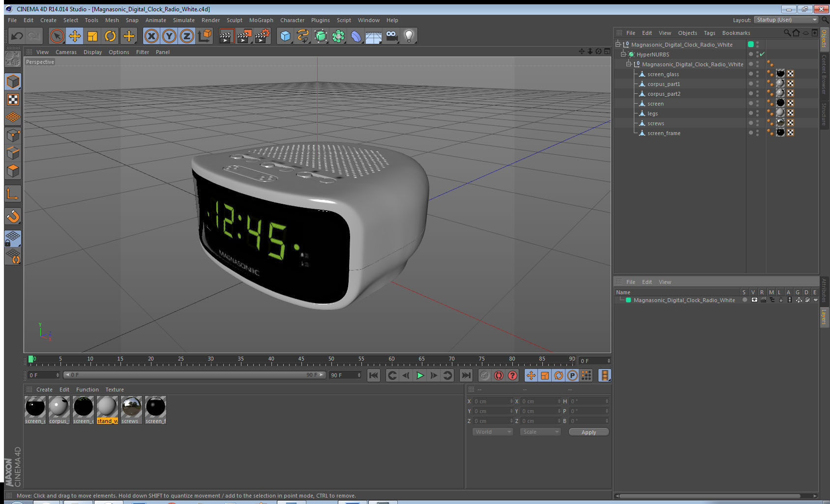Screen dimensions: 830x504
Task: Play the animation forward
Action: point(420,375)
